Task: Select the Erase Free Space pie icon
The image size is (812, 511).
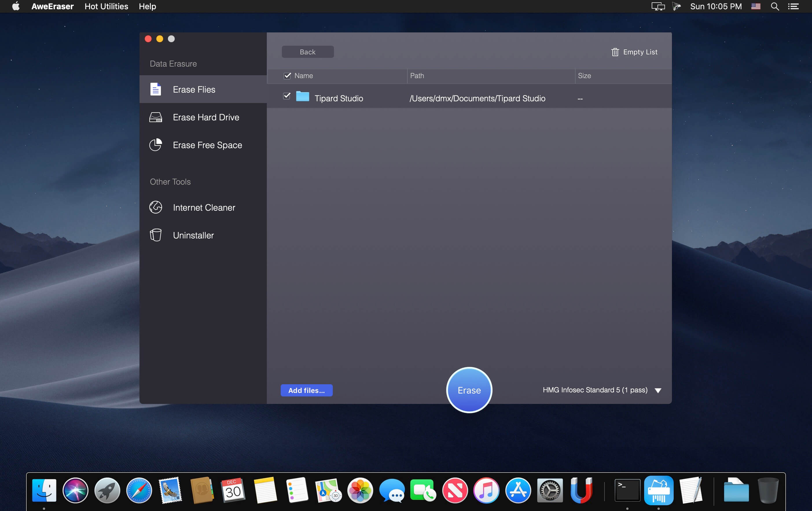Action: click(155, 145)
